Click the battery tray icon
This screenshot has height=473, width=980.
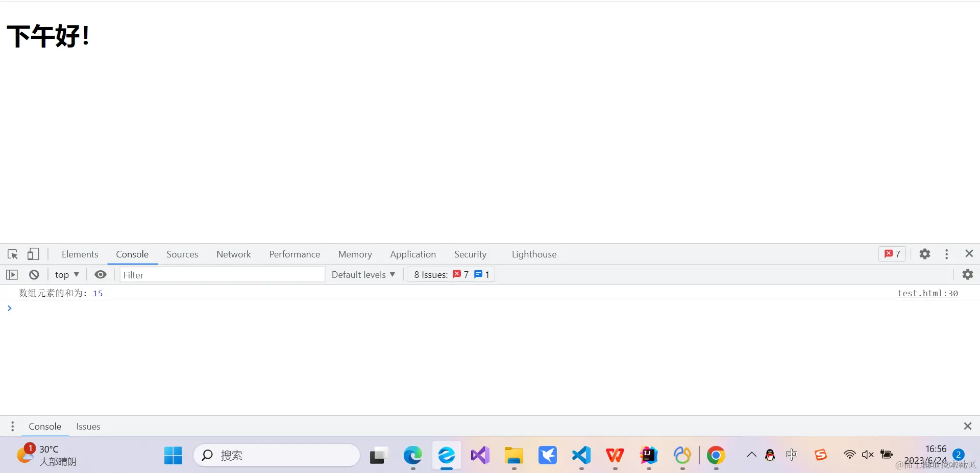[x=887, y=455]
